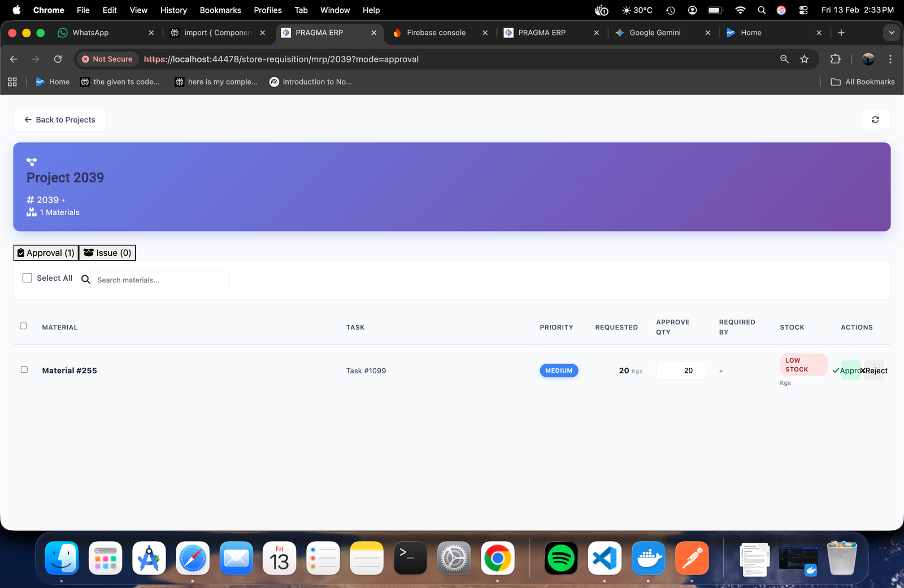Switch to the Firebase console browser tab
Image resolution: width=904 pixels, height=588 pixels.
coord(436,33)
